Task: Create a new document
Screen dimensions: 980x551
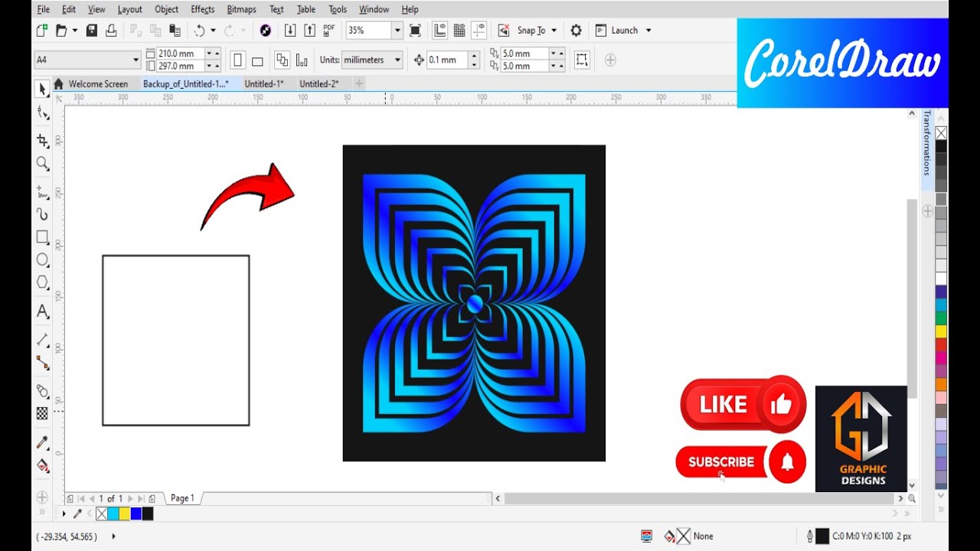Action: [x=42, y=31]
